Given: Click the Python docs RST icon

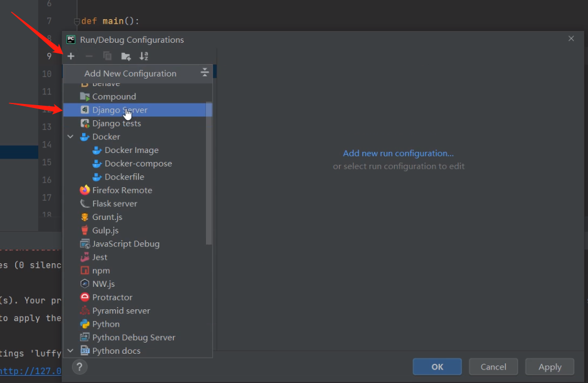Looking at the screenshot, I should tap(85, 351).
